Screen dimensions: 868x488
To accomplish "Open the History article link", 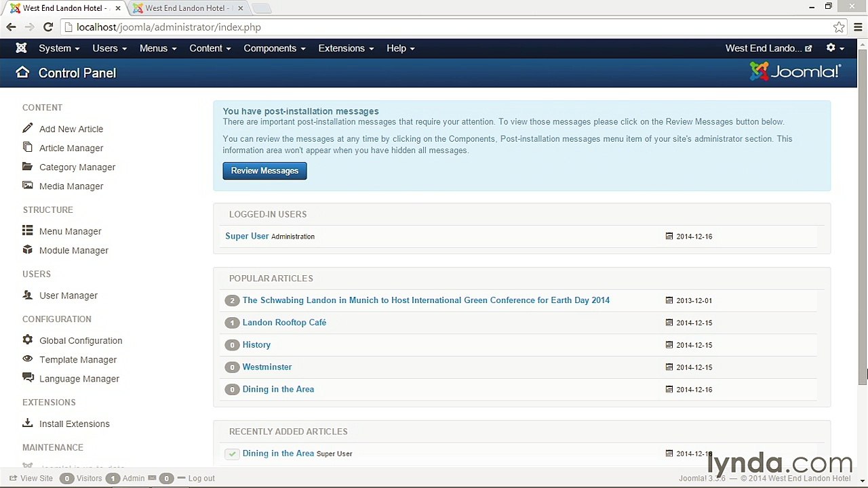I will point(256,345).
